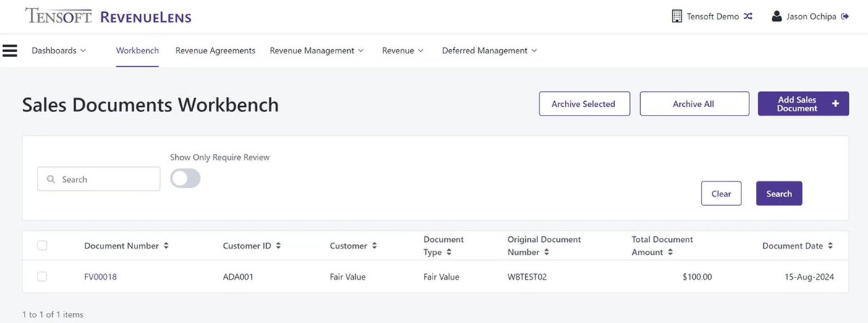Click the '1 to 1 of 1 items' text
The width and height of the screenshot is (868, 323).
[53, 314]
